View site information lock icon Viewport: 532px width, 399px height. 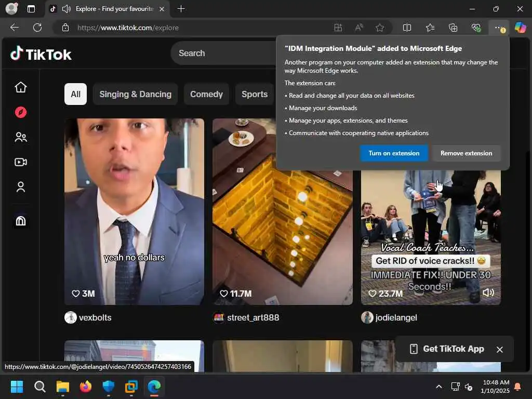coord(65,28)
